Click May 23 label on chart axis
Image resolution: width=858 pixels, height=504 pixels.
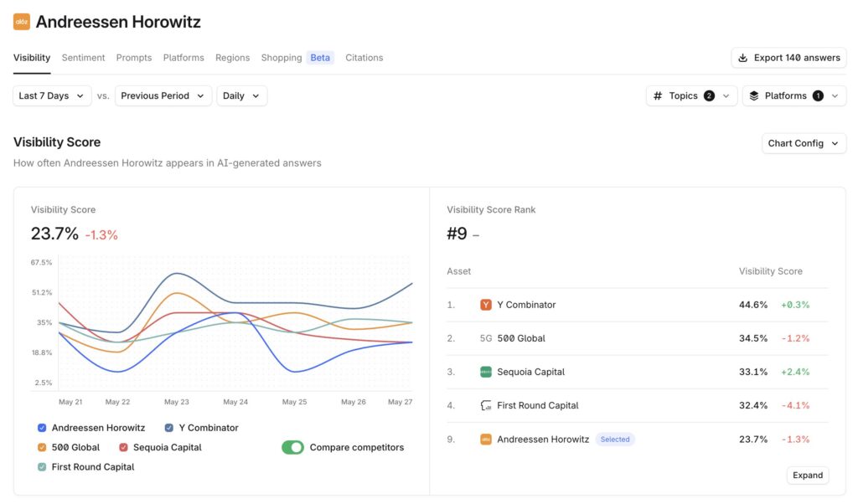176,402
